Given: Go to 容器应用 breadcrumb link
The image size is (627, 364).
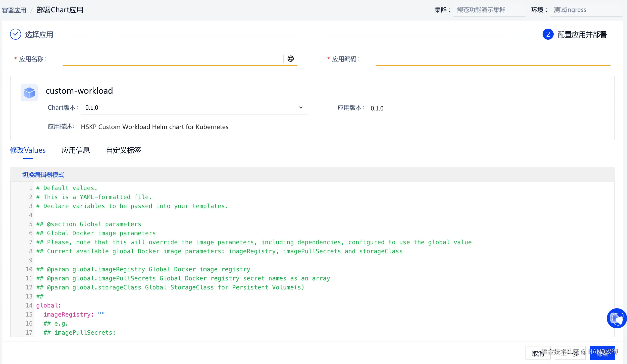Looking at the screenshot, I should tap(14, 10).
